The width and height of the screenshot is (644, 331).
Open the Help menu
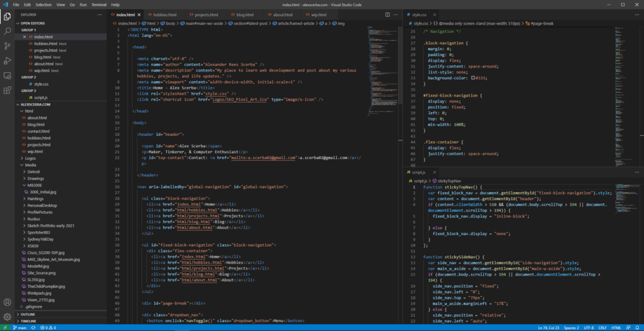click(x=115, y=5)
